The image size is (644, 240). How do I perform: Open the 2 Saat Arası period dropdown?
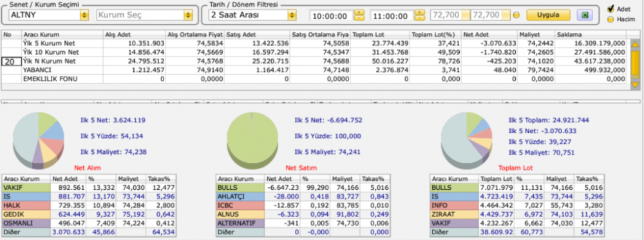pos(292,15)
